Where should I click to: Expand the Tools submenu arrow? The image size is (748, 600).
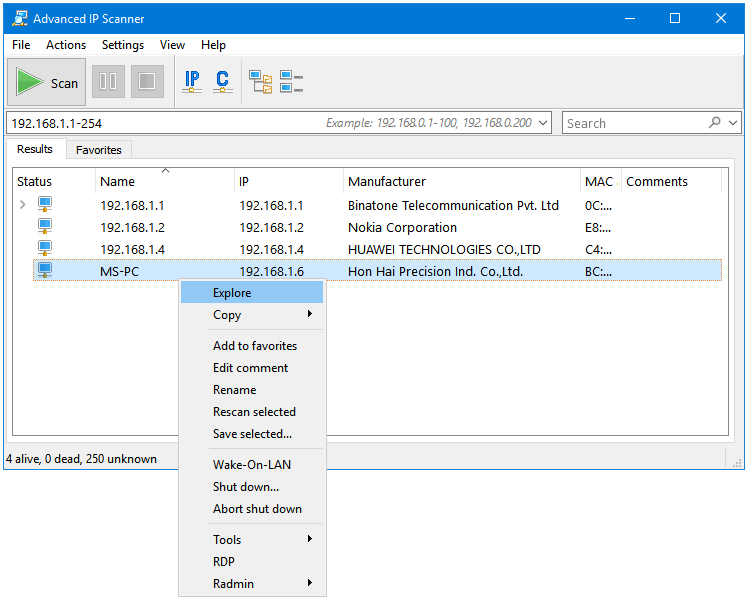pos(310,539)
